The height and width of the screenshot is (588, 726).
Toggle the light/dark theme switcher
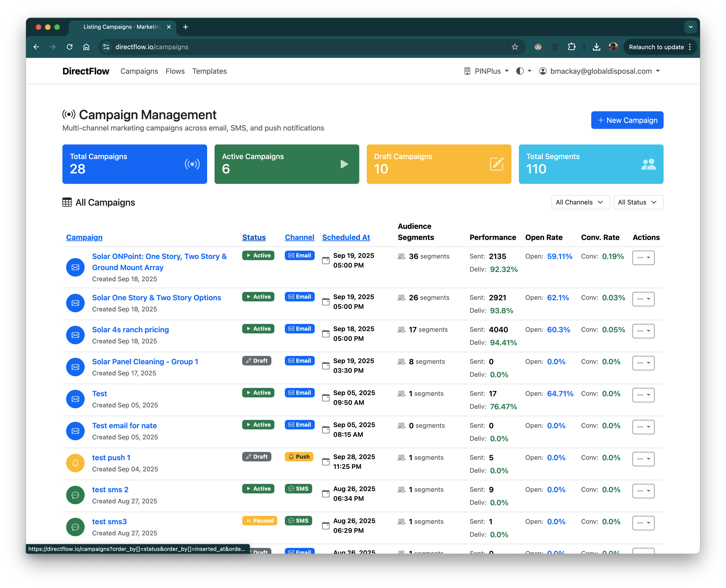(x=524, y=71)
